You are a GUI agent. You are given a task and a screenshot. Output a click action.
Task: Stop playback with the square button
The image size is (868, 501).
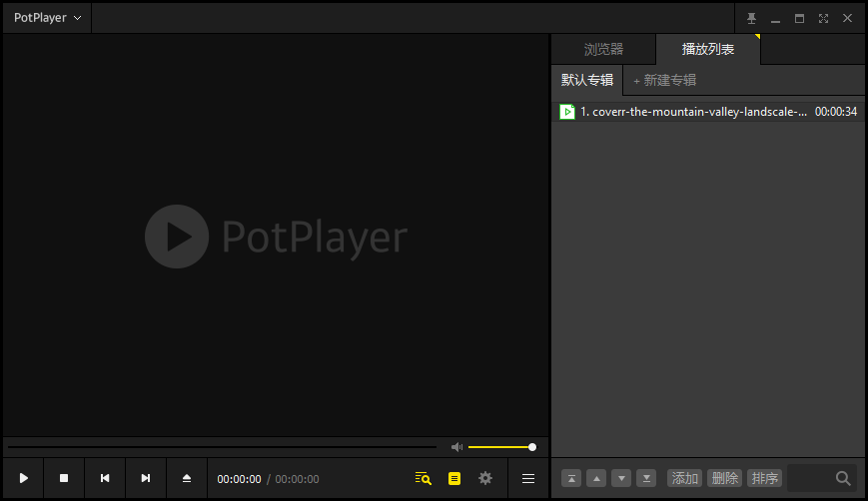[x=64, y=479]
